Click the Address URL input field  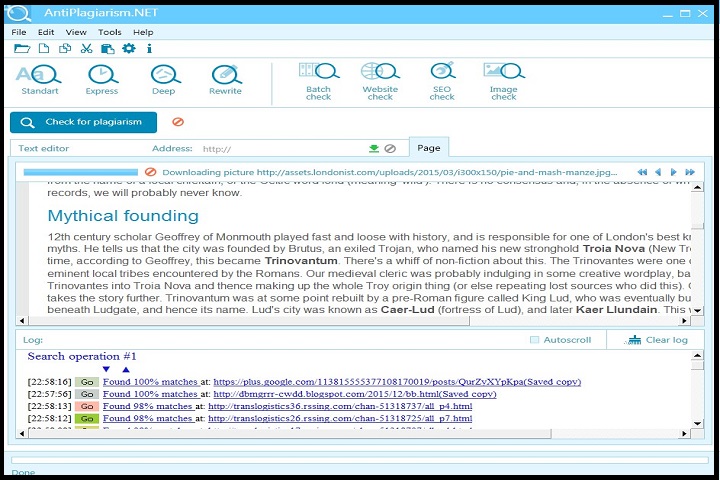pos(280,149)
